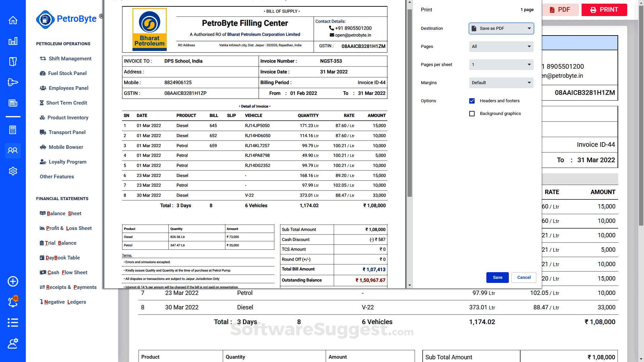The height and width of the screenshot is (362, 644).
Task: Open Settings gear in the sidebar
Action: (13, 171)
